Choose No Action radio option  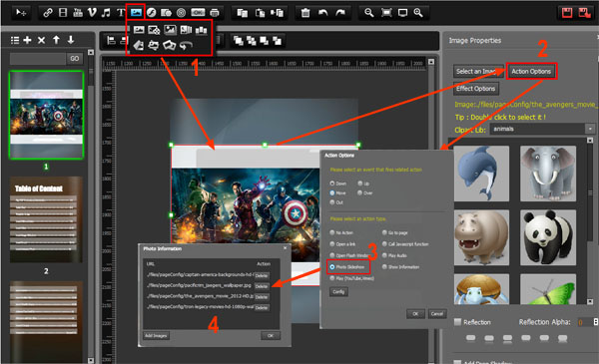[332, 232]
